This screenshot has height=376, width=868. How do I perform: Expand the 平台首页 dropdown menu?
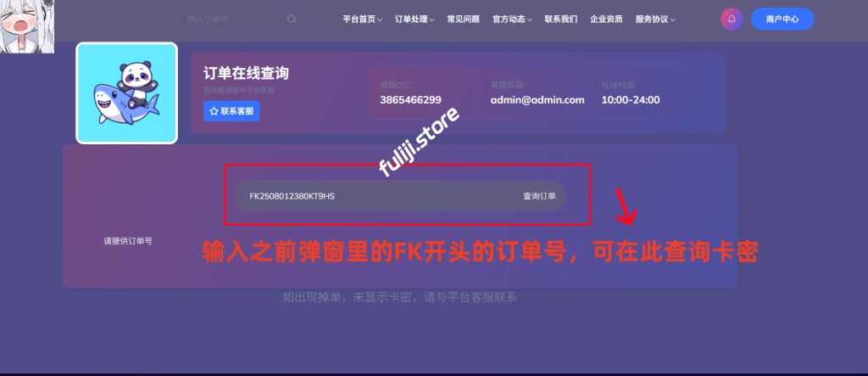coord(362,19)
